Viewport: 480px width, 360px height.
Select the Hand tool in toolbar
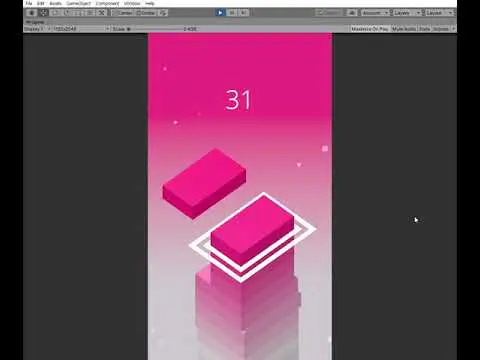(x=32, y=13)
